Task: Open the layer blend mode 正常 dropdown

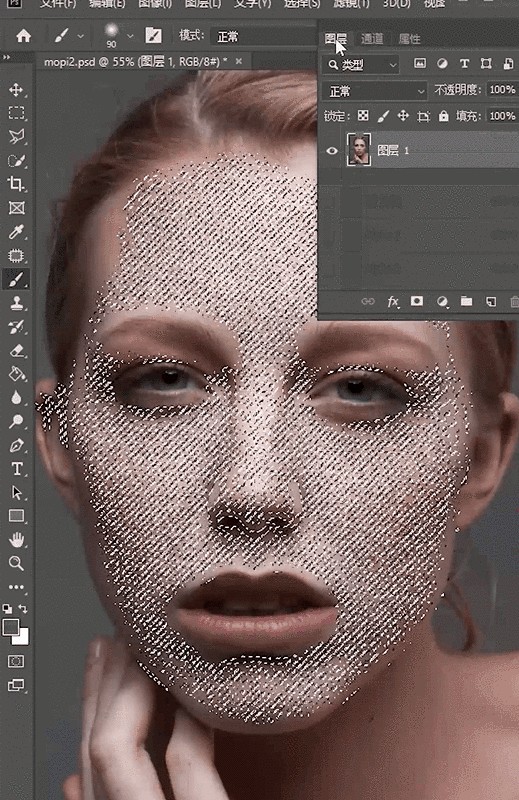Action: (375, 91)
